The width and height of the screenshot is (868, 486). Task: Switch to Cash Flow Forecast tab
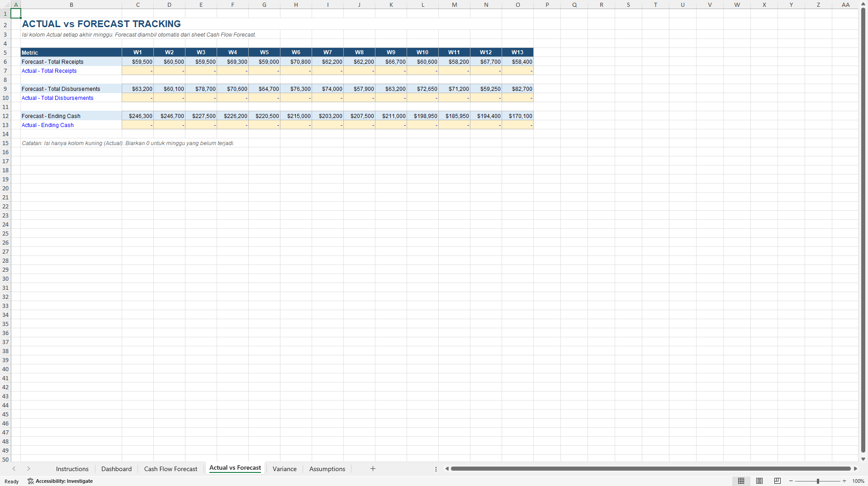[x=171, y=469]
